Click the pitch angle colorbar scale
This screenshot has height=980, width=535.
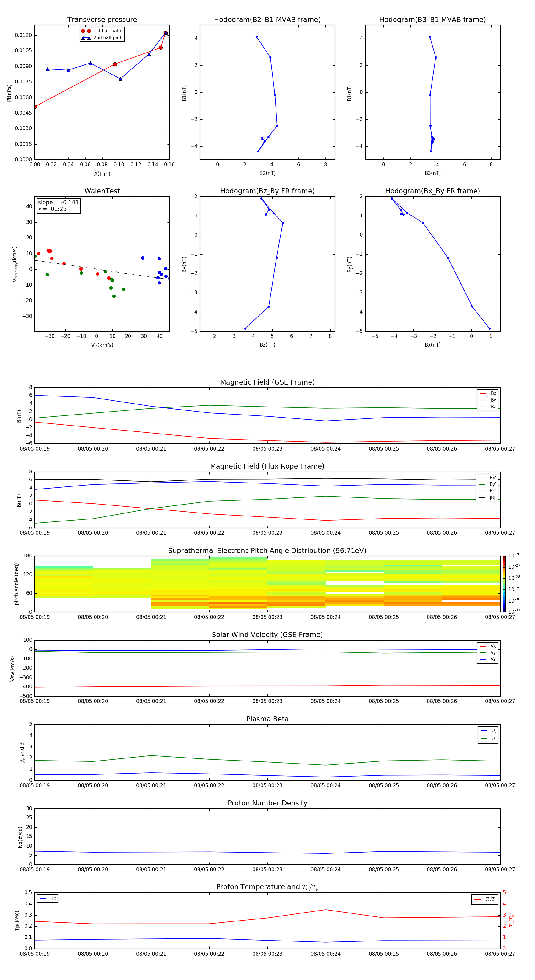504,584
